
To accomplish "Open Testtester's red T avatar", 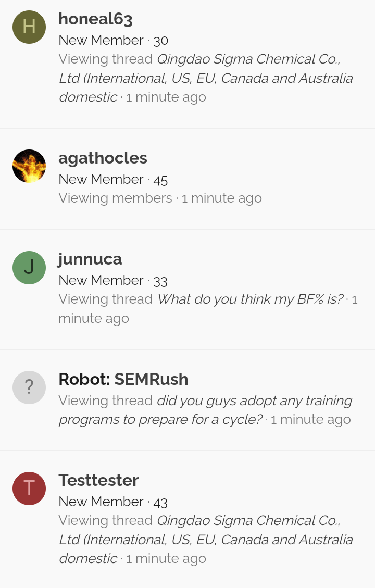I will click(29, 489).
